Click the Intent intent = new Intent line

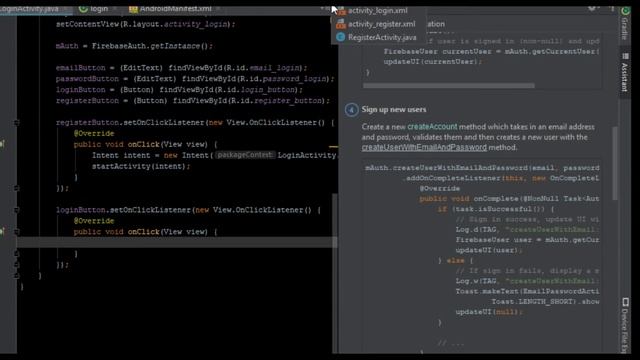tap(214, 155)
